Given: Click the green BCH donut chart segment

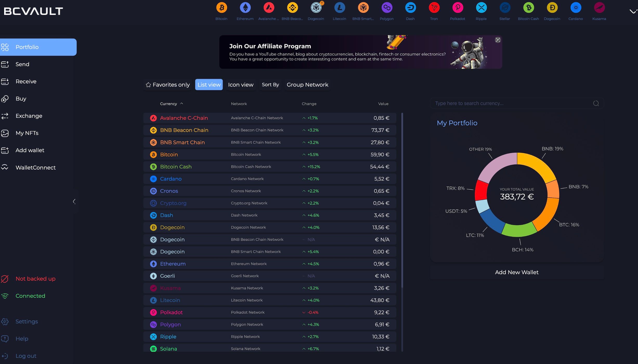Looking at the screenshot, I should coord(519,230).
